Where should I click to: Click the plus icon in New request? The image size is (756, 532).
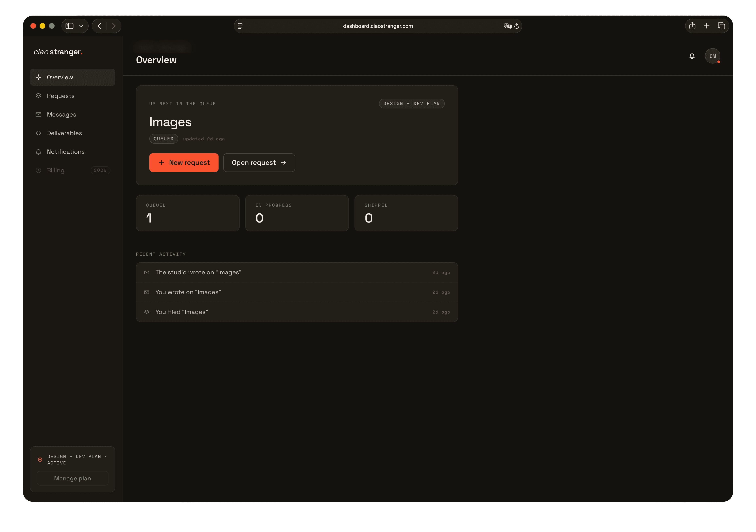[x=161, y=163]
